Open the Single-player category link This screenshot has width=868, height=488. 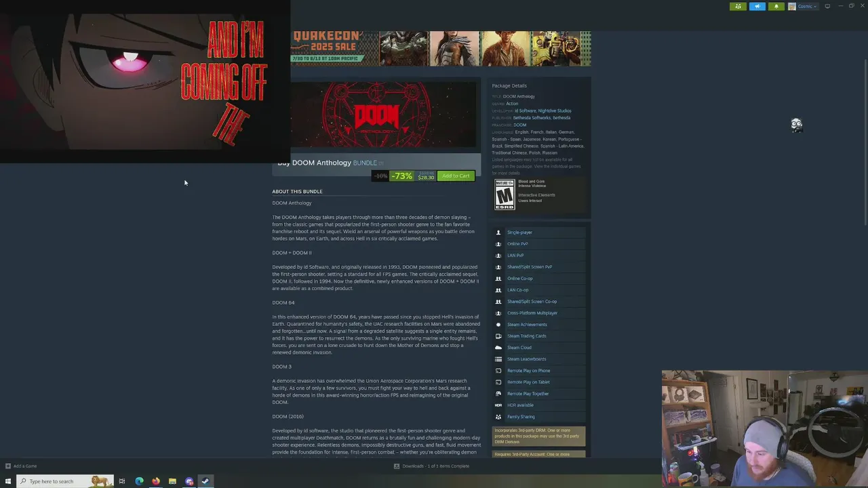(x=519, y=232)
